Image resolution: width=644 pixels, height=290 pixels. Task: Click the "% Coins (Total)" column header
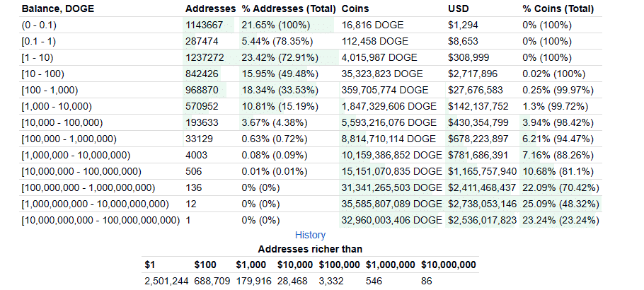coord(558,8)
